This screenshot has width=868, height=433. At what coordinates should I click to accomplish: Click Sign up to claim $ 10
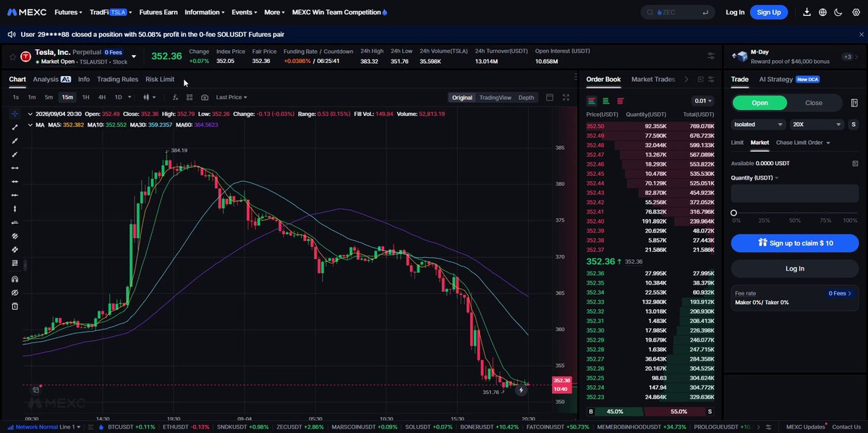(795, 243)
